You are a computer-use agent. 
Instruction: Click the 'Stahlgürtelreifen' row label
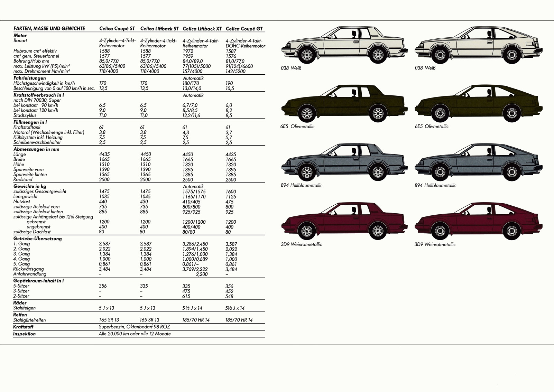29,320
